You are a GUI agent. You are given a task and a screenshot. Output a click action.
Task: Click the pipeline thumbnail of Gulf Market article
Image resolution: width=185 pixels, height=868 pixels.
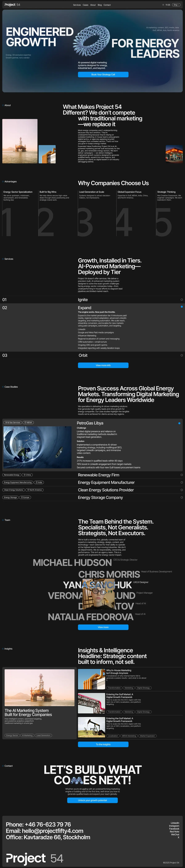pos(91,704)
